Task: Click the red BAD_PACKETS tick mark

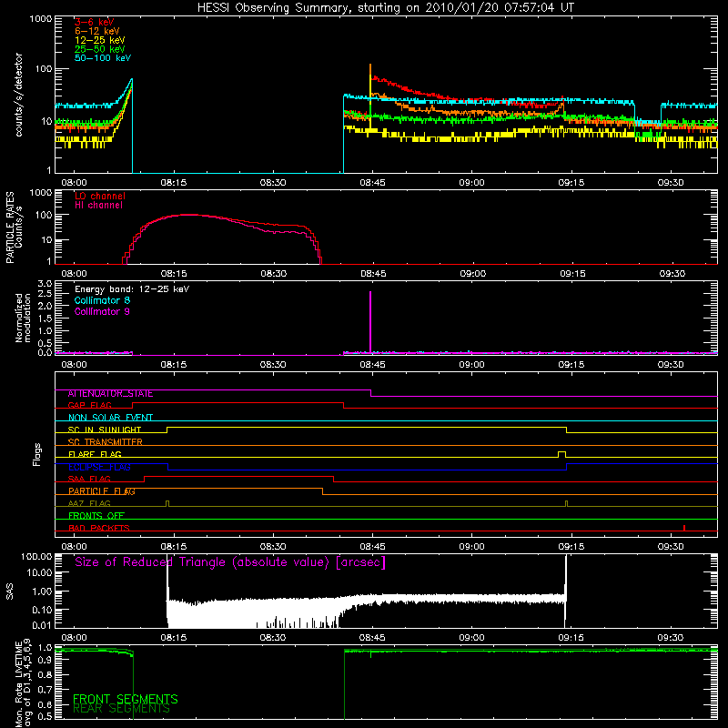Action: click(684, 528)
